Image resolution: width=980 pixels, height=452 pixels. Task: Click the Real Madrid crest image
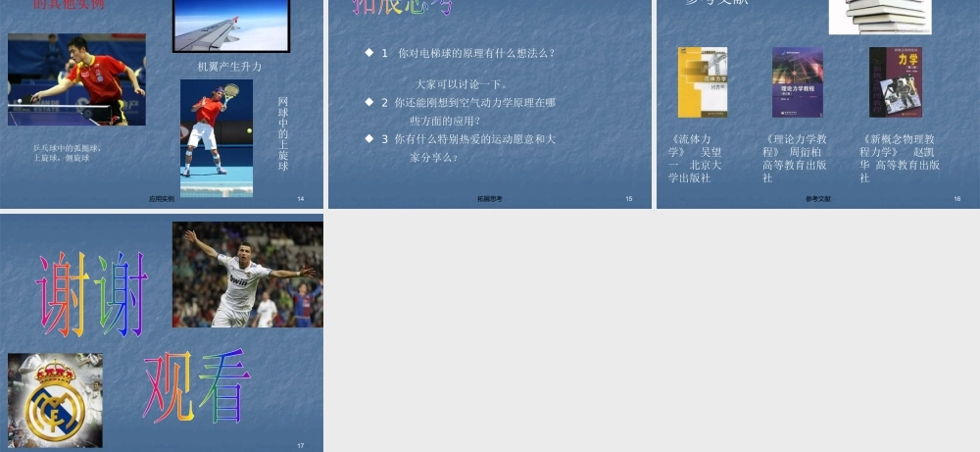tap(55, 400)
